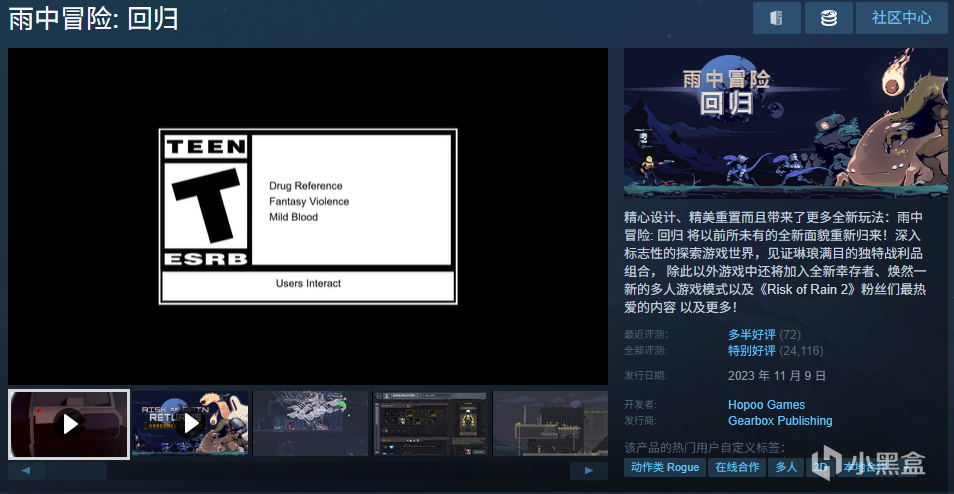Viewport: 954px width, 494px height.
Task: Click the thumbnail strip scrollbar handle
Action: pos(77,470)
